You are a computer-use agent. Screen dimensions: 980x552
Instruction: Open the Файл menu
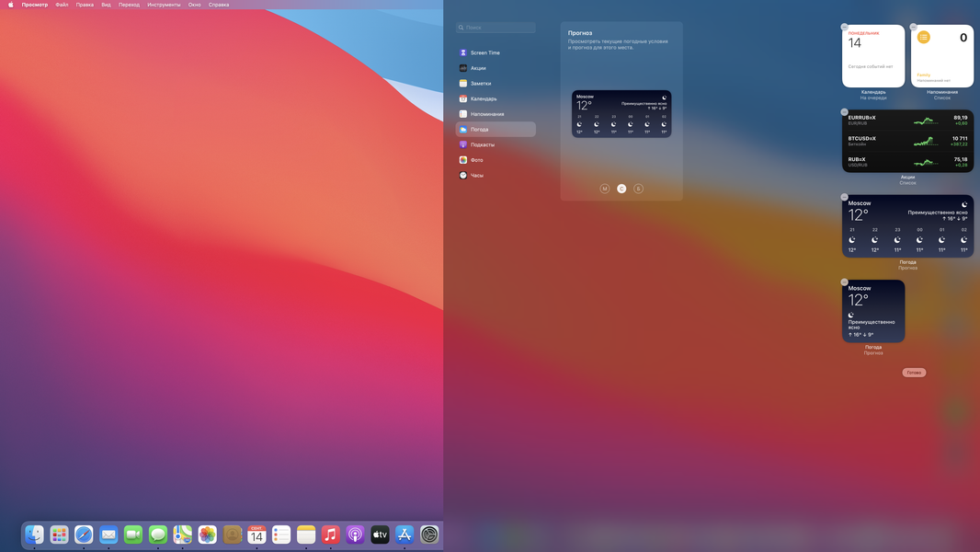(x=62, y=5)
